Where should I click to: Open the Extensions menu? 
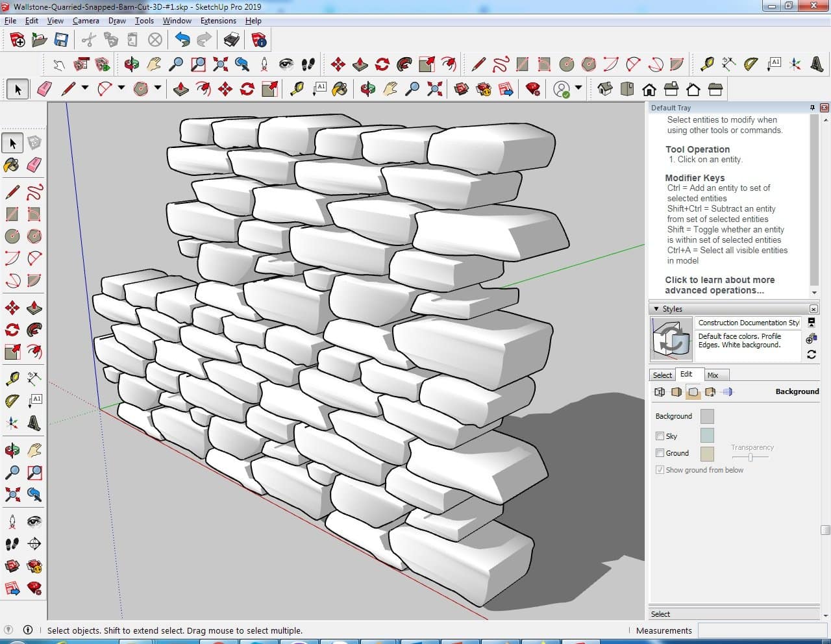tap(217, 21)
